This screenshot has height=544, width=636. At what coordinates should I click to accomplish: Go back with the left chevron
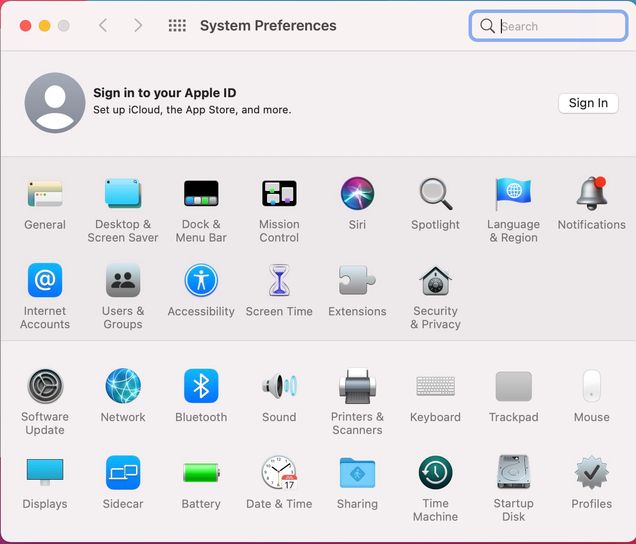(x=103, y=26)
